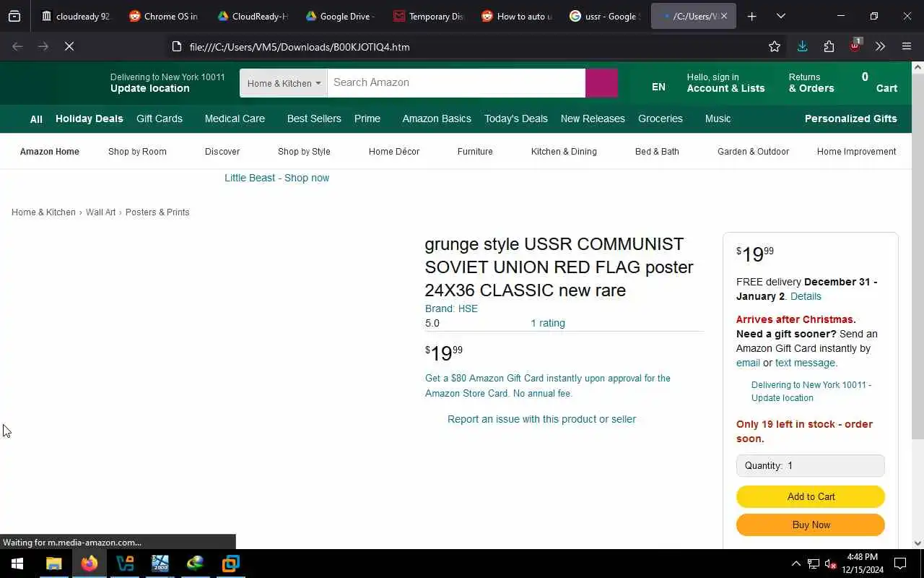Open File Explorer from the taskbar
This screenshot has width=924, height=578.
coord(54,564)
